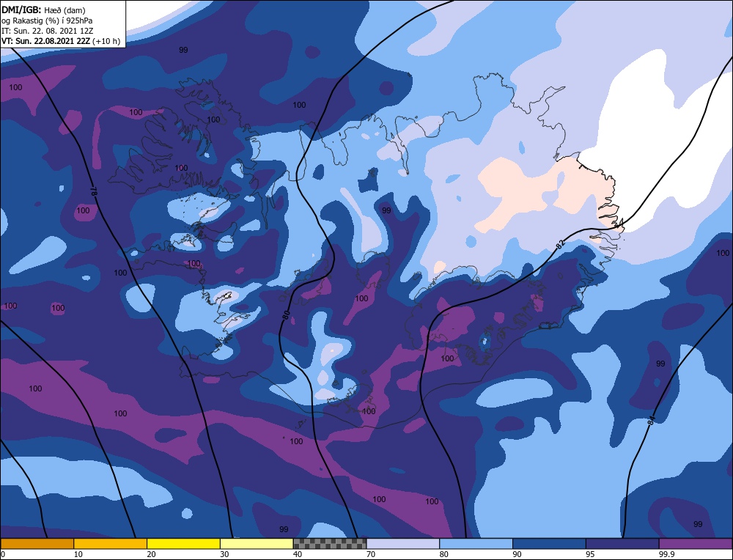
Task: Click the "(+10 h)" forecast offset text
Action: 106,41
